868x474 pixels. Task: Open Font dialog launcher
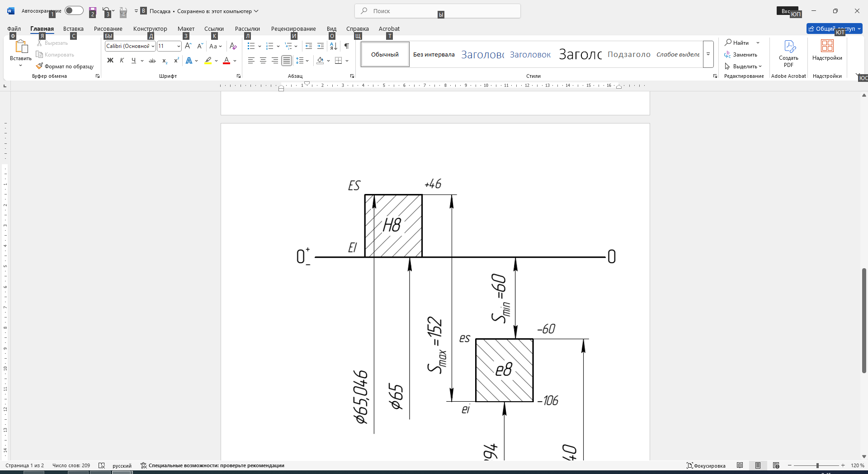click(x=239, y=76)
